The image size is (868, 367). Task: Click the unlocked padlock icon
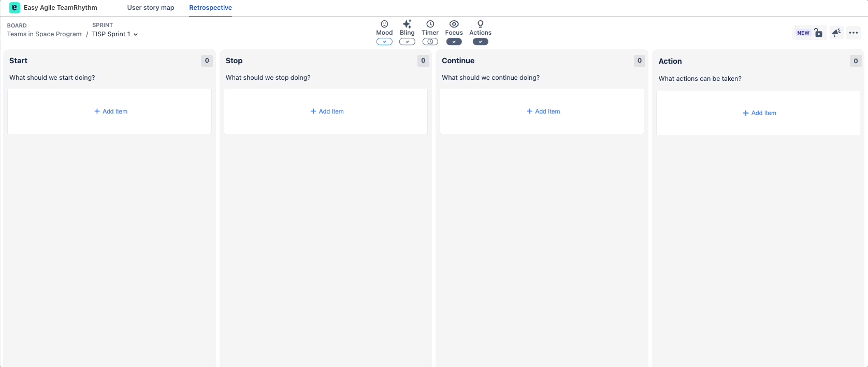click(x=818, y=33)
